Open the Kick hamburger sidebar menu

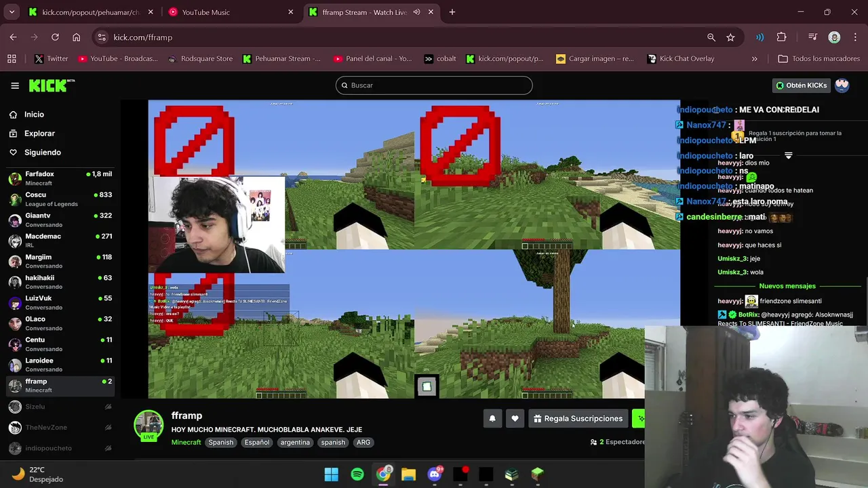click(15, 85)
